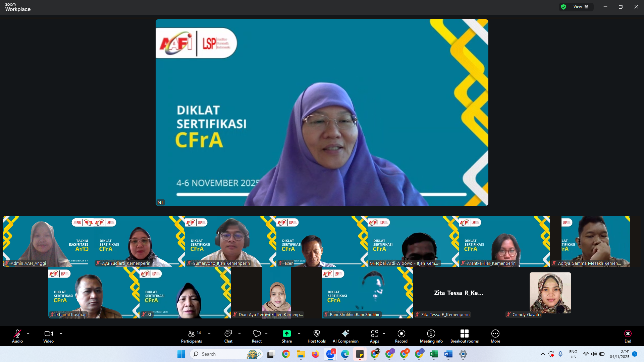
Task: Launch AI Companion sparkle icon
Action: tap(345, 336)
